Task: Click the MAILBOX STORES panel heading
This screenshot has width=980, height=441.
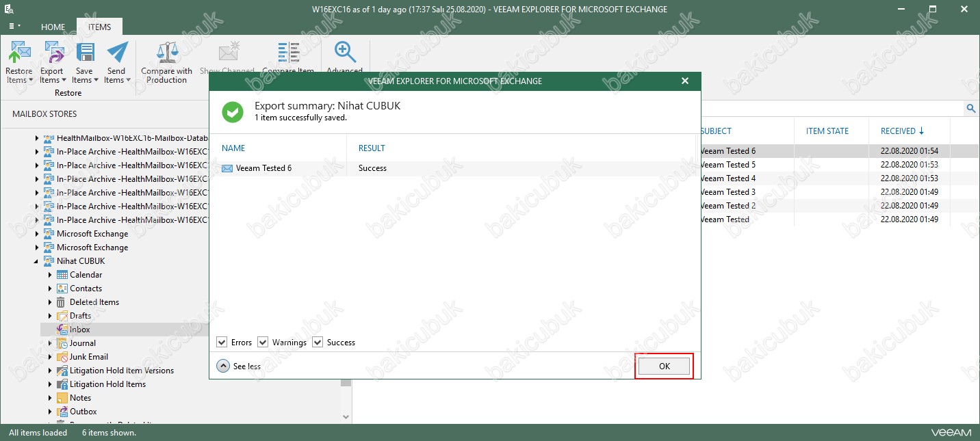Action: pos(44,114)
